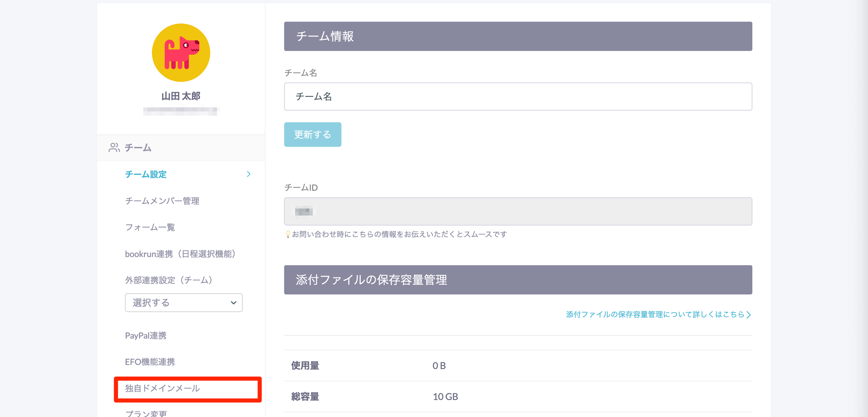Open the 選択する dropdown for external integrations
868x417 pixels.
click(x=184, y=302)
